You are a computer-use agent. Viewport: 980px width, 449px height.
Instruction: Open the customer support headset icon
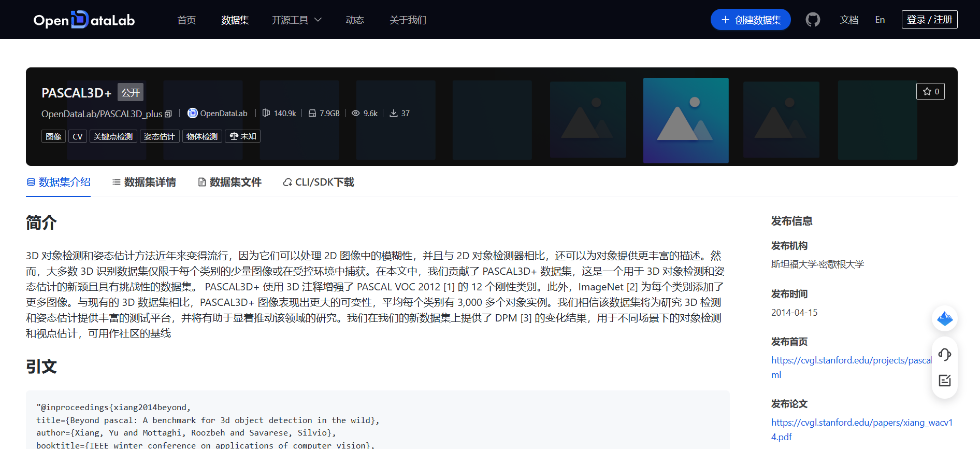945,355
